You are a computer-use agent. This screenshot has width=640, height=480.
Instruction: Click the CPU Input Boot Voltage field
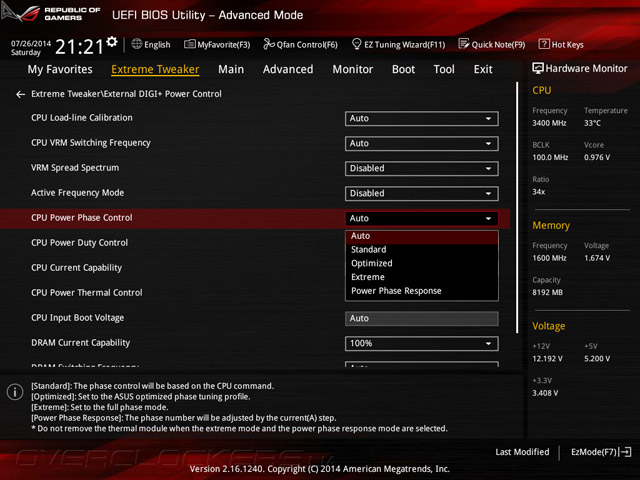click(422, 318)
